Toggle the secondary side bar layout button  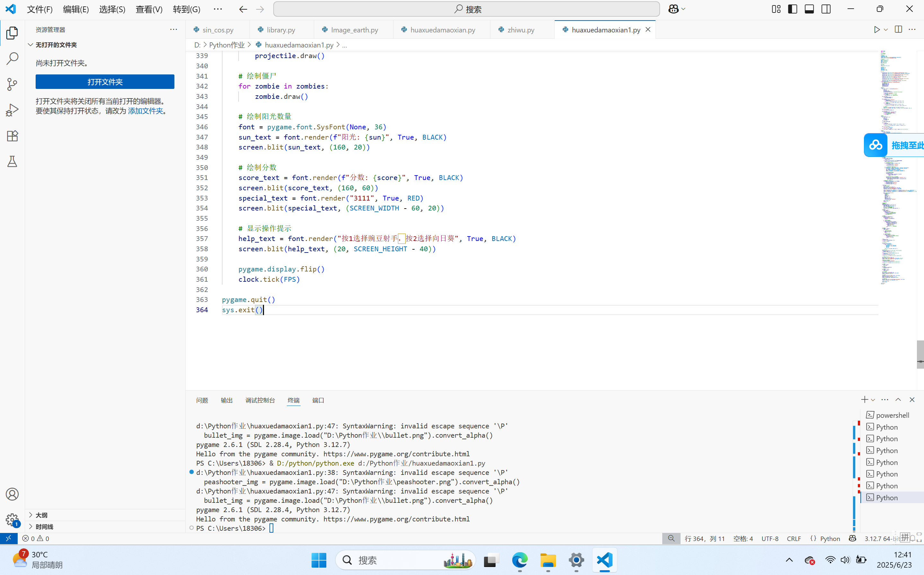coord(826,9)
